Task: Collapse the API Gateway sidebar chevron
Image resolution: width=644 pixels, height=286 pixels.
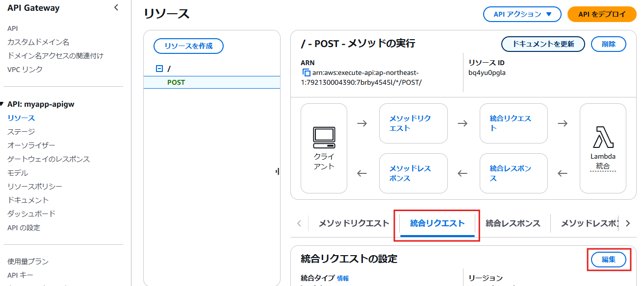Action: point(116,7)
